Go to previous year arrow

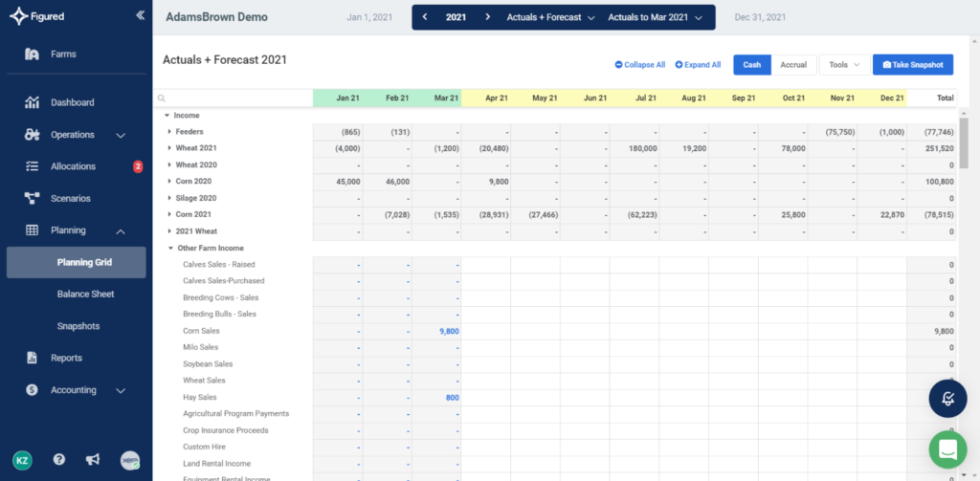pyautogui.click(x=425, y=17)
